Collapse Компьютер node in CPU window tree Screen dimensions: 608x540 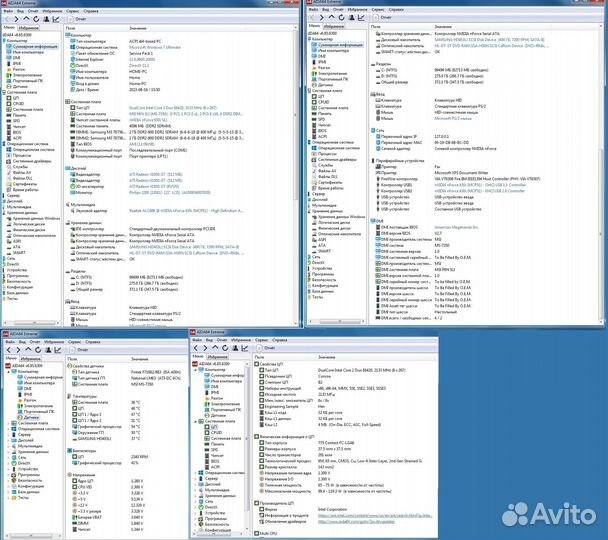click(x=196, y=369)
